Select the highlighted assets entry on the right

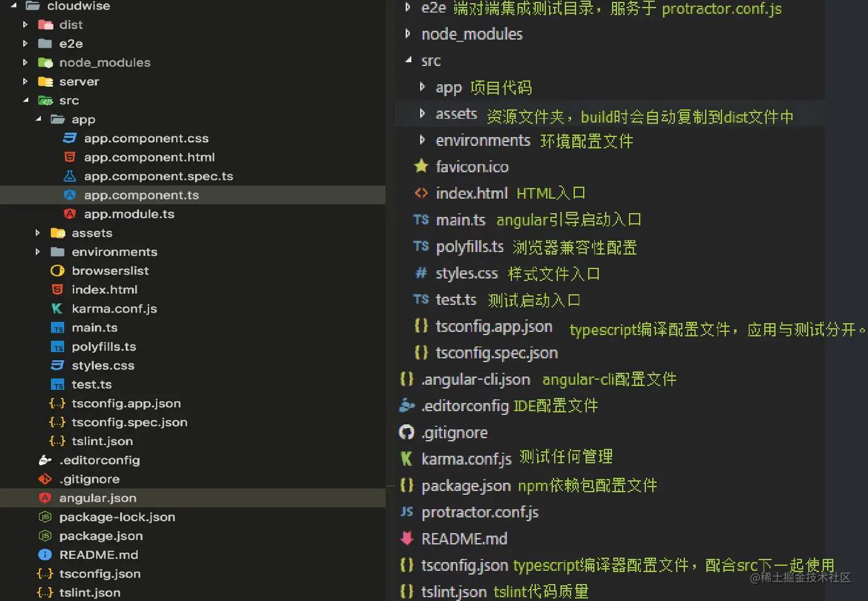coord(456,114)
